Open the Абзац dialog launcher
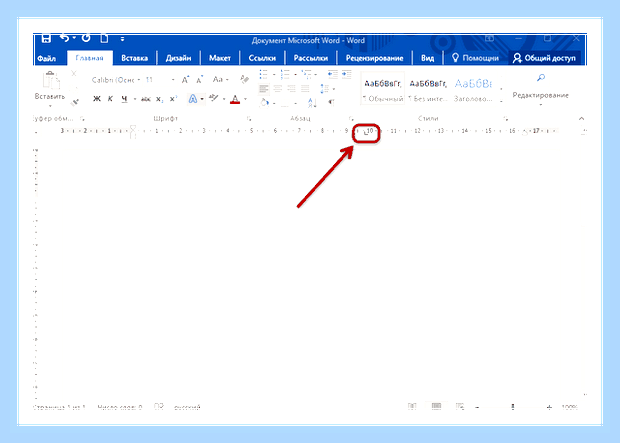This screenshot has height=443, width=620. (x=351, y=118)
